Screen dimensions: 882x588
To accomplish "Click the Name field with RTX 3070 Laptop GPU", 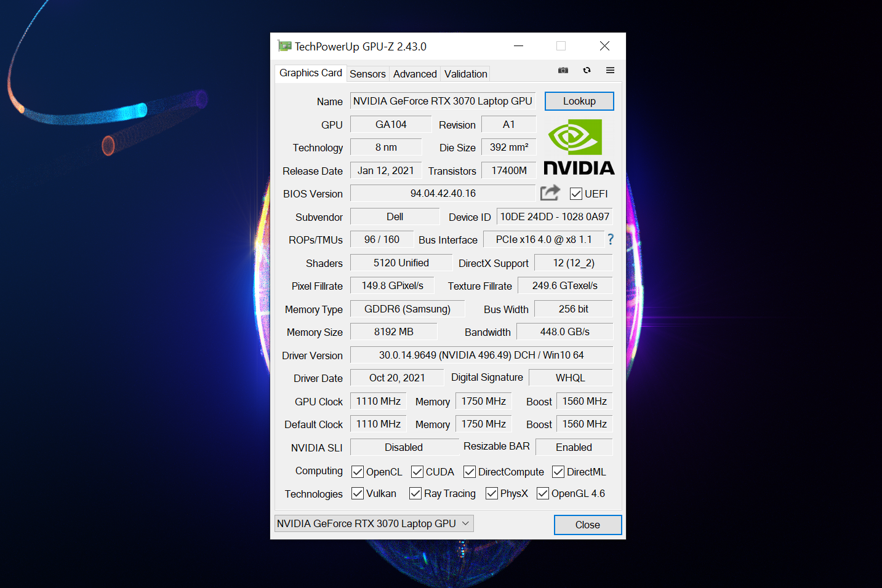I will (x=443, y=101).
